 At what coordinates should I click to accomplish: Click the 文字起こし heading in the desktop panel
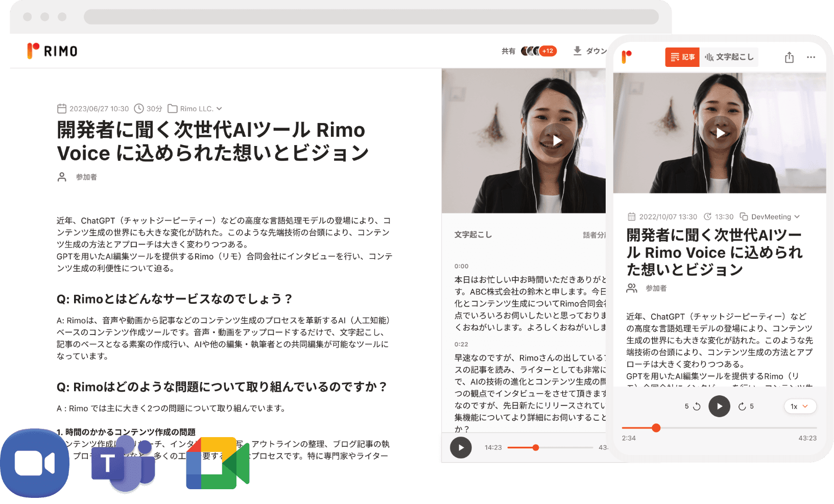(473, 234)
